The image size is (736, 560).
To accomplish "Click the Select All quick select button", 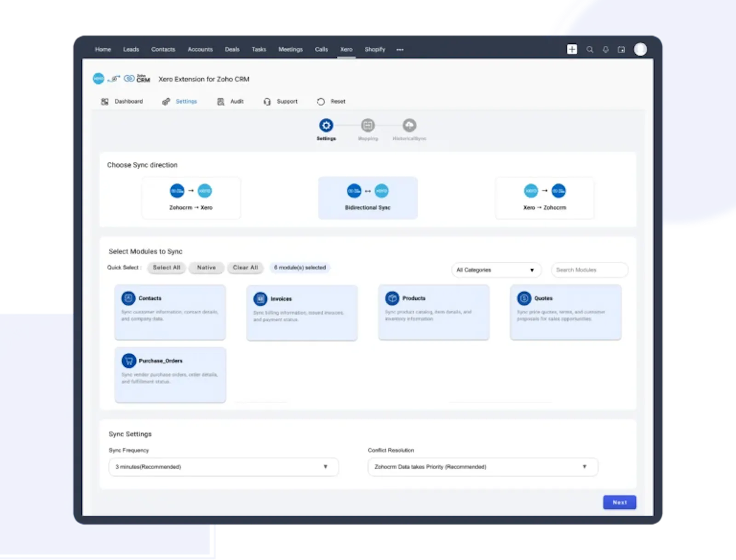I will coord(167,267).
